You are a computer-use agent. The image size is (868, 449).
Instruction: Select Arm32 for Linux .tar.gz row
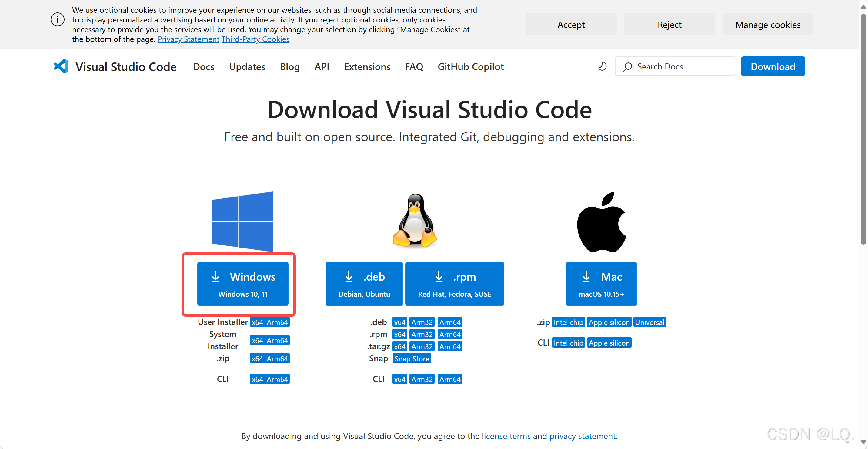coord(422,346)
